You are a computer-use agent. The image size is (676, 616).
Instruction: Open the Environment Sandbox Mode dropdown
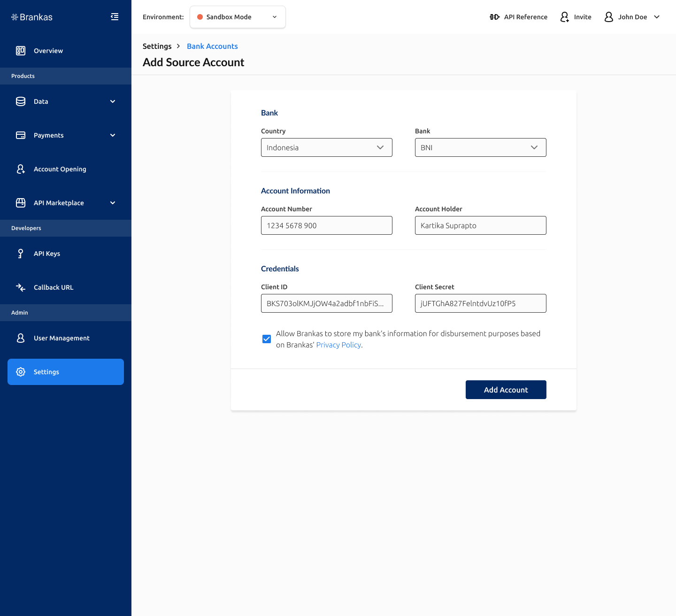pyautogui.click(x=238, y=17)
